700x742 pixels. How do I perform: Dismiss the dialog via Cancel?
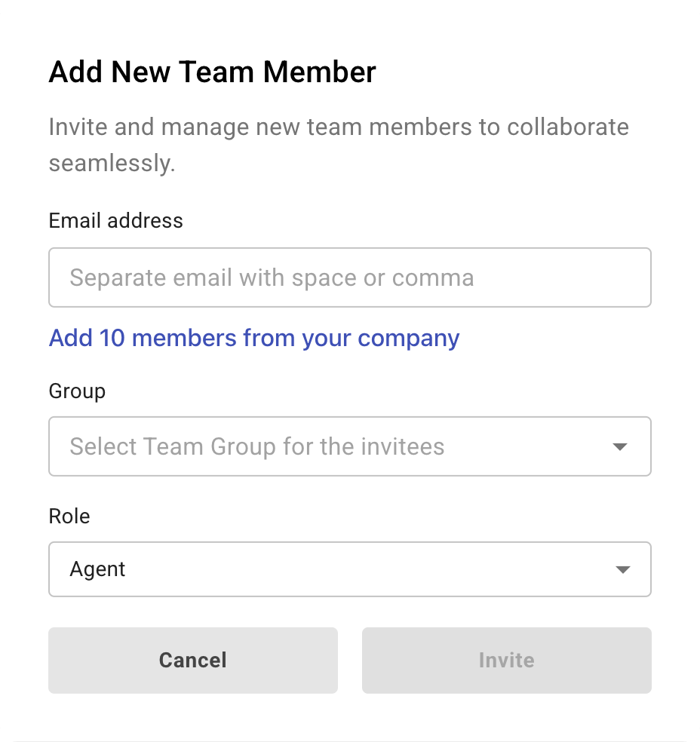point(192,660)
